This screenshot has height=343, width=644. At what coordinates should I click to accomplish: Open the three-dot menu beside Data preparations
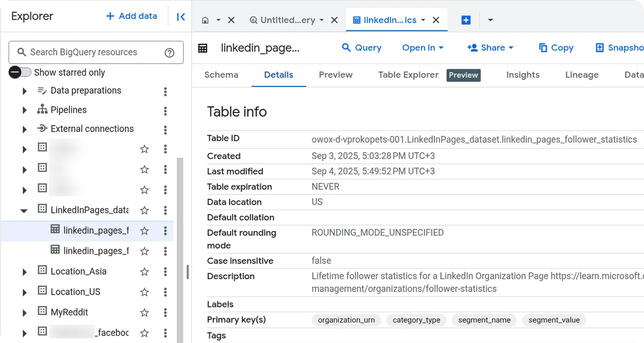point(165,91)
